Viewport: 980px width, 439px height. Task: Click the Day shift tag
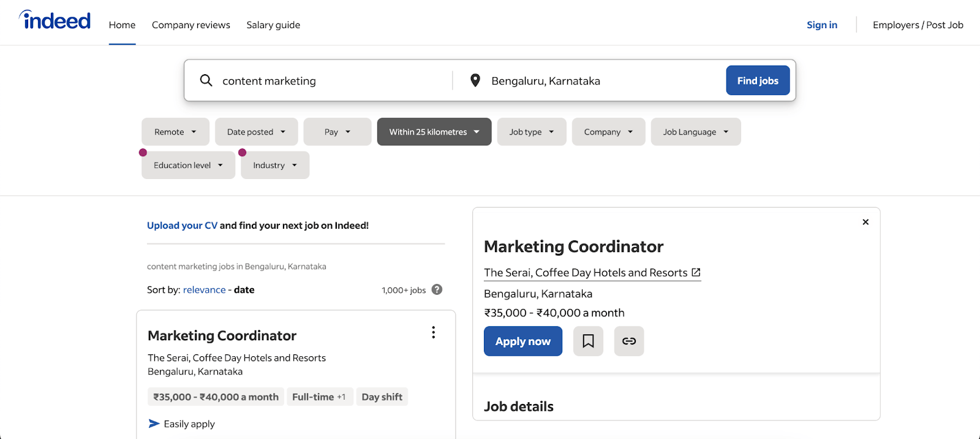tap(382, 397)
